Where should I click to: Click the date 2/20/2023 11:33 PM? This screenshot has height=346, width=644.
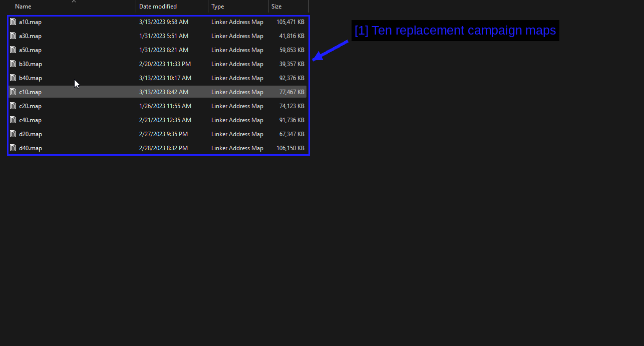pyautogui.click(x=165, y=64)
